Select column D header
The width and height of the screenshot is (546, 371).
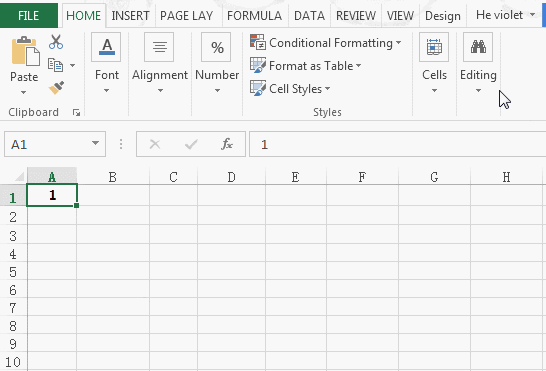(x=231, y=177)
